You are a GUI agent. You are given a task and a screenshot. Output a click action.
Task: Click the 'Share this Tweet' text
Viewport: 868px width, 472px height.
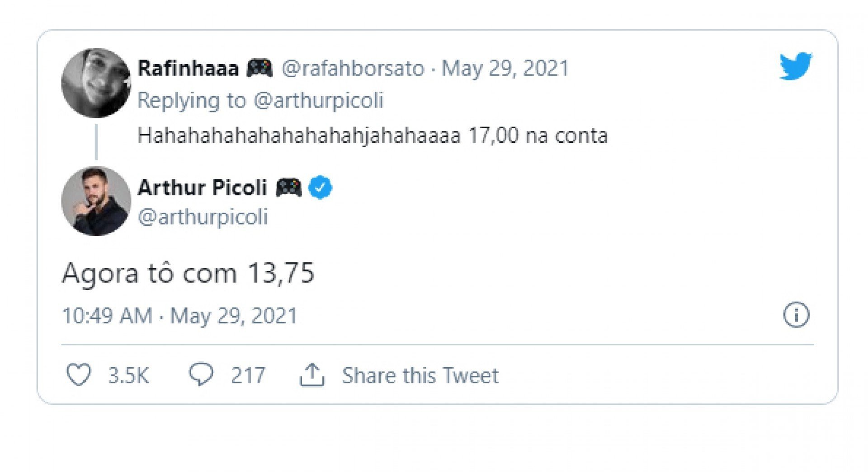pos(420,375)
